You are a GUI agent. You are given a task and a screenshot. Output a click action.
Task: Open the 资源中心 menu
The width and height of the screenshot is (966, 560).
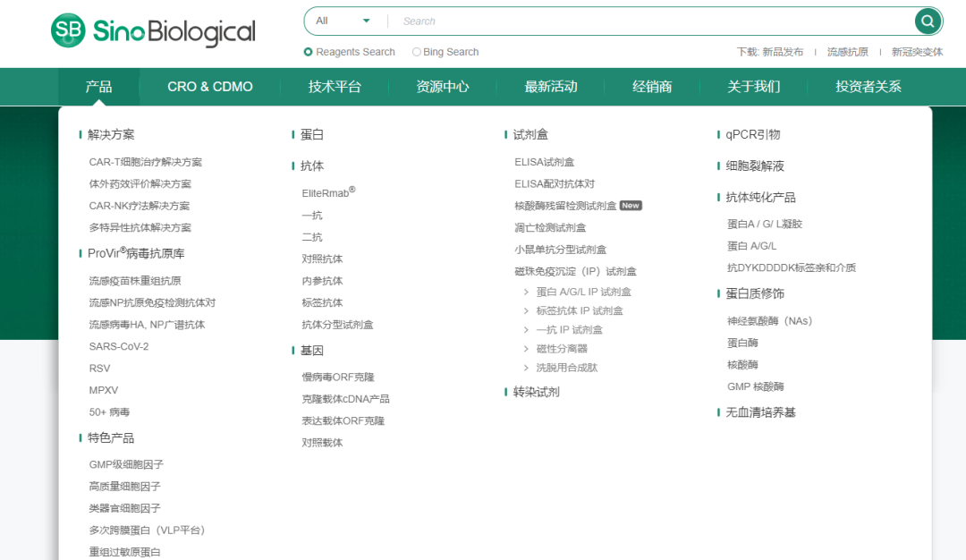tap(443, 87)
